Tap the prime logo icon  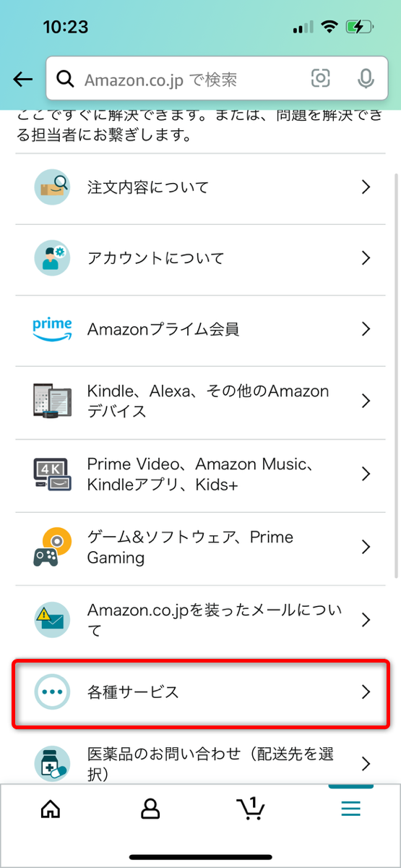(53, 329)
